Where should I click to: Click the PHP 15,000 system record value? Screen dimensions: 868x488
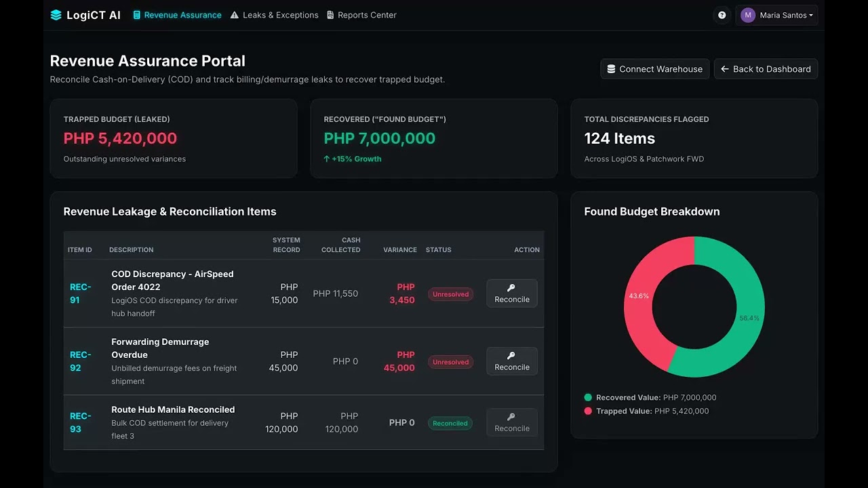click(284, 293)
